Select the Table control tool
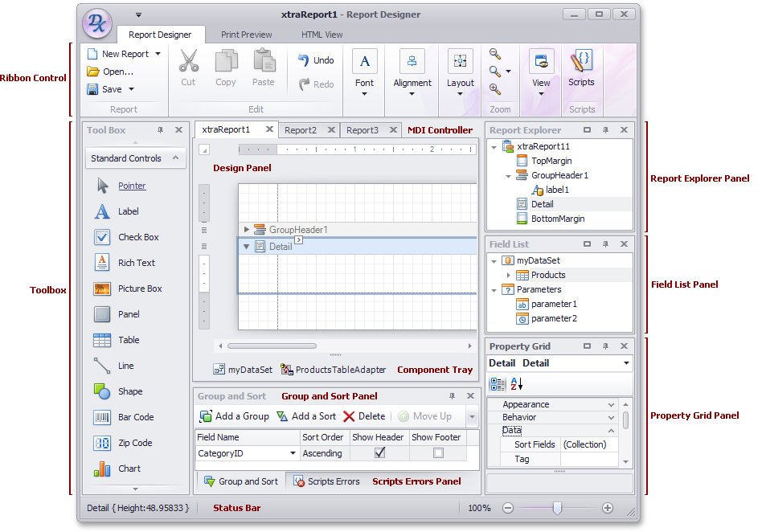This screenshot has width=766, height=532. coord(117,340)
